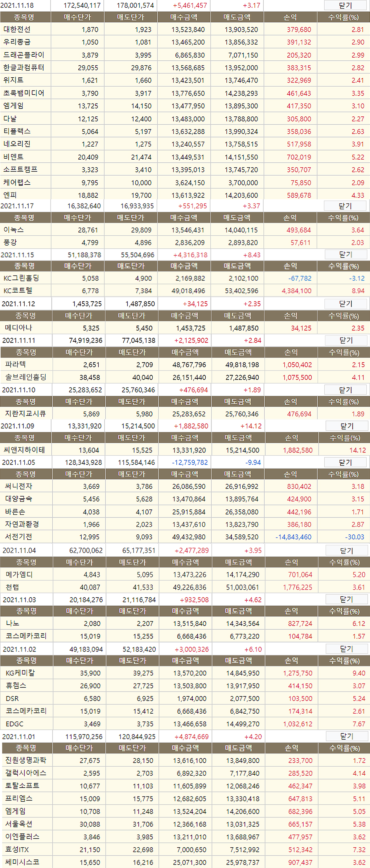Click stock name 대양금속

[19, 499]
